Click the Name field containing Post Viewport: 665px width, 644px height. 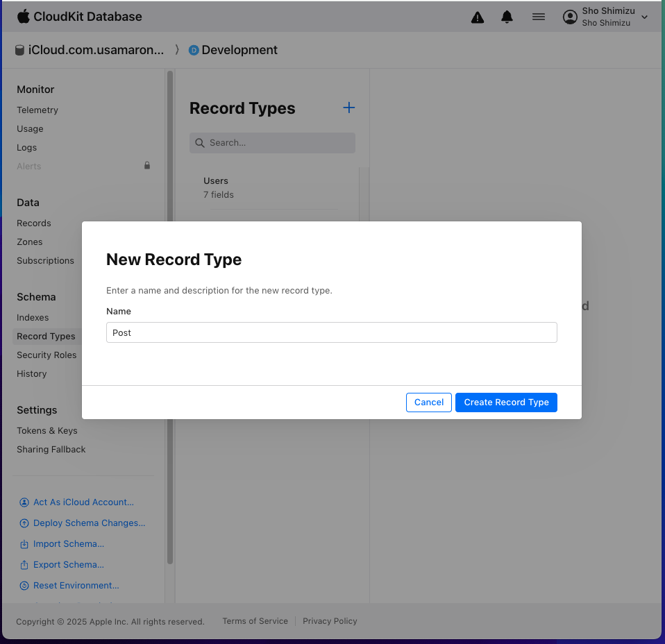331,332
